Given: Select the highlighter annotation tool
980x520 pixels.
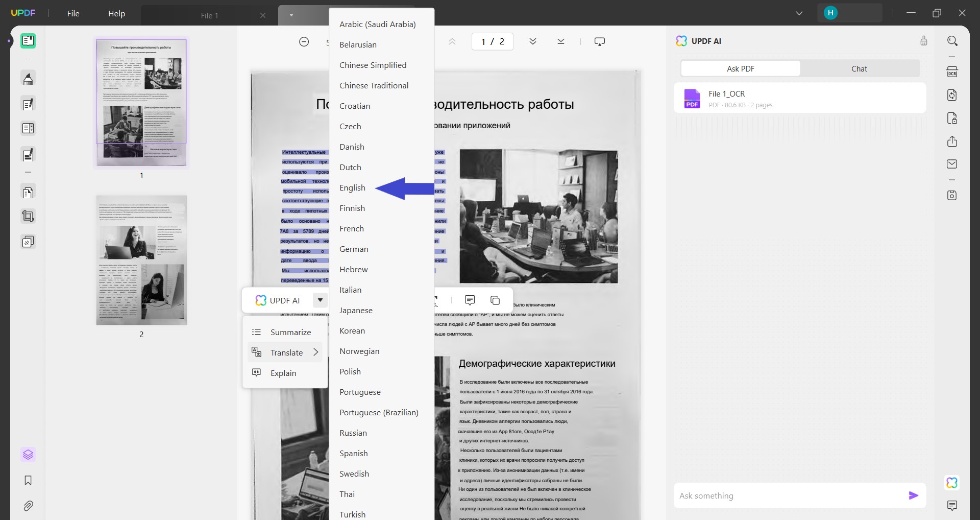Looking at the screenshot, I should click(x=28, y=78).
